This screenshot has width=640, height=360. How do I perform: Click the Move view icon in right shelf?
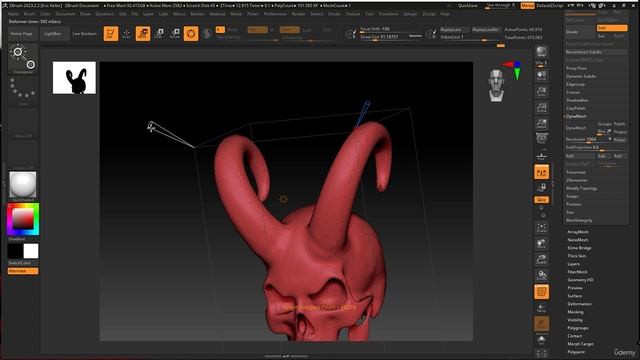542,244
